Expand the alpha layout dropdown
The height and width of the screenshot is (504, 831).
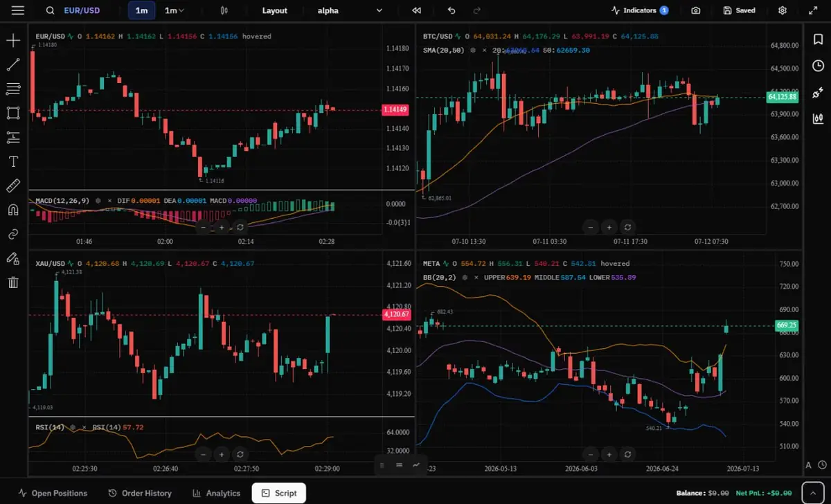350,10
